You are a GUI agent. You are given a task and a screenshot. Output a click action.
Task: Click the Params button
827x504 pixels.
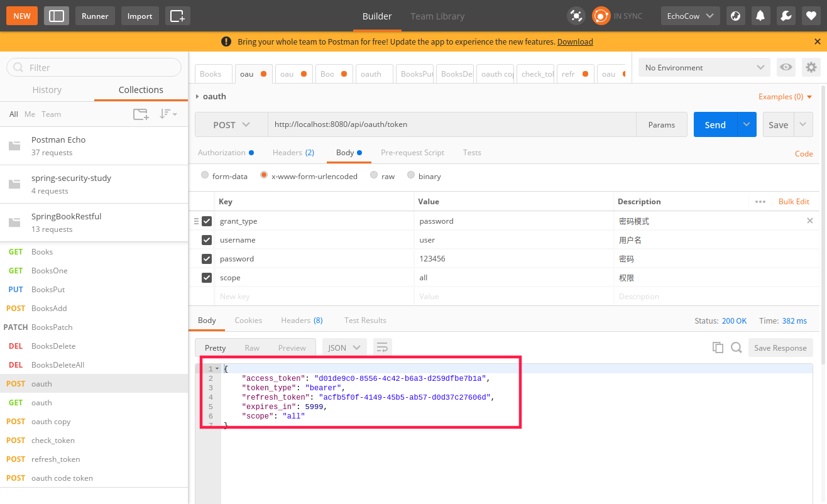(x=662, y=124)
